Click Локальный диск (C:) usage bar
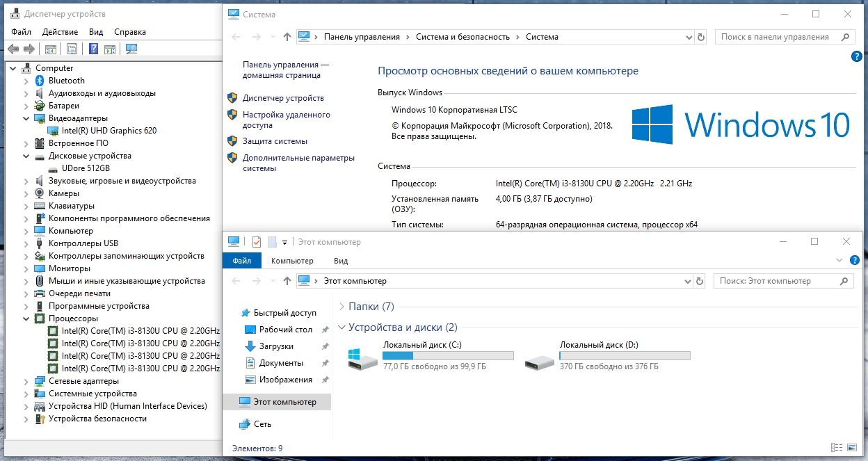868x461 pixels. coord(448,356)
